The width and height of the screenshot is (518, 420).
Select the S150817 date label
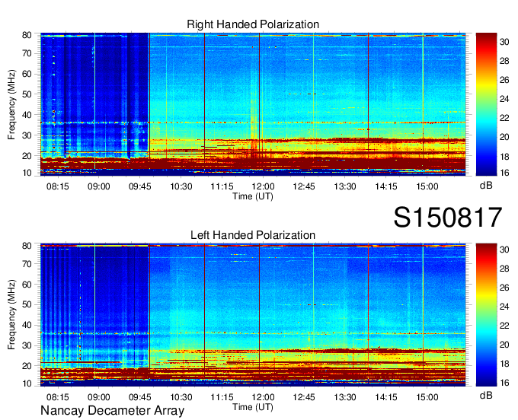[x=448, y=217]
